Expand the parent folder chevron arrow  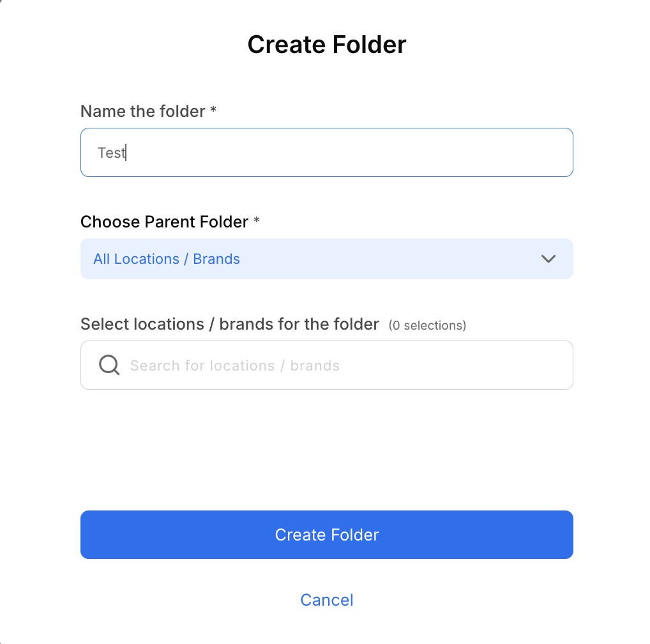pos(548,259)
